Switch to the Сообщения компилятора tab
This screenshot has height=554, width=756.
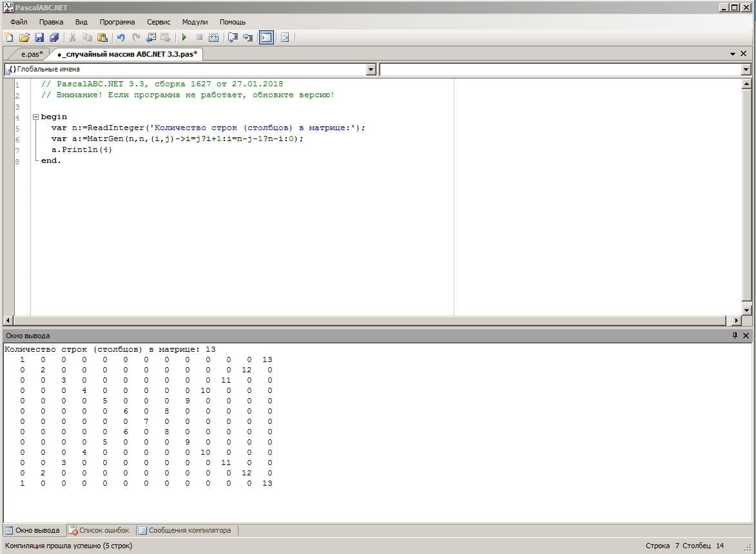coord(185,530)
